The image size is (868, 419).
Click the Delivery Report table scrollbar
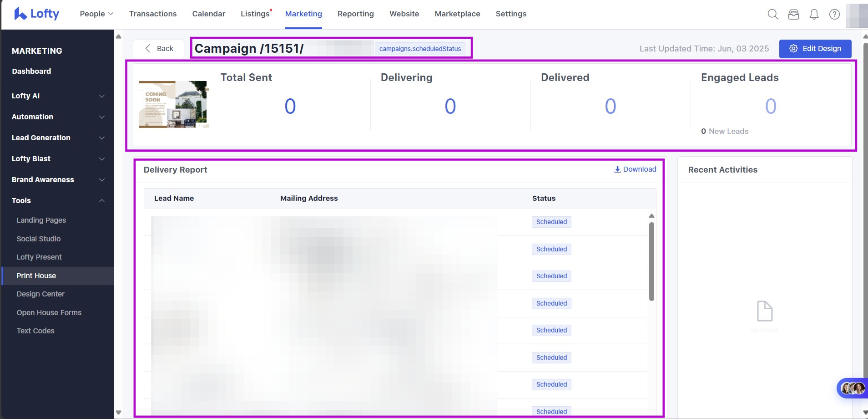(x=651, y=261)
